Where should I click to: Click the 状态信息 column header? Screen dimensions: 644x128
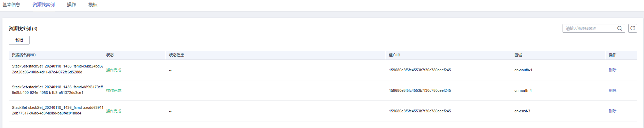click(176, 55)
